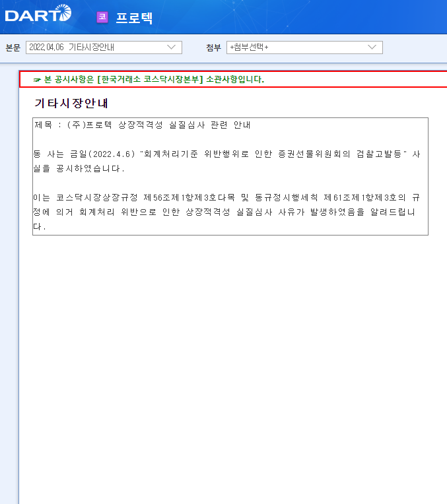Click the title line 제목 : (주)프로텍 상장적격성 실질심사

pyautogui.click(x=142, y=125)
